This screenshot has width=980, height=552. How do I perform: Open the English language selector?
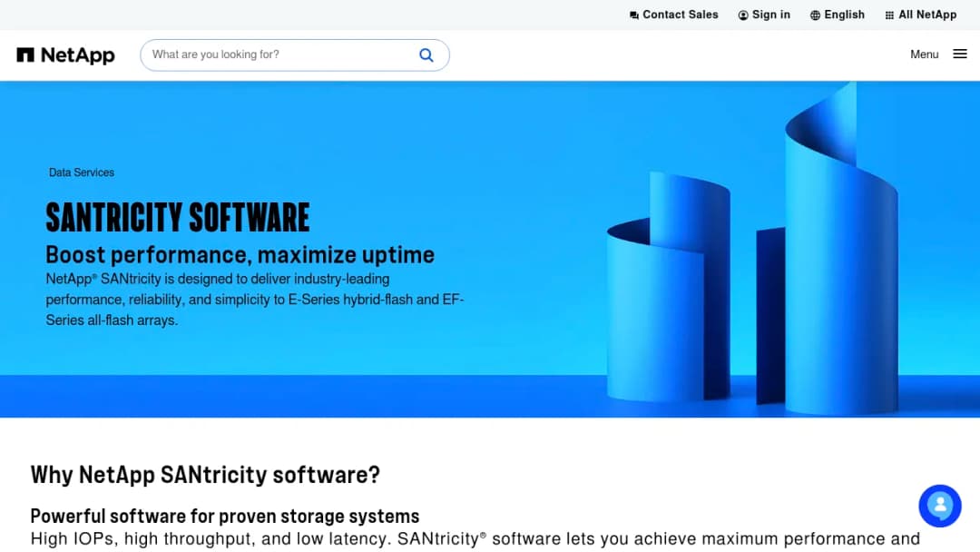(838, 15)
